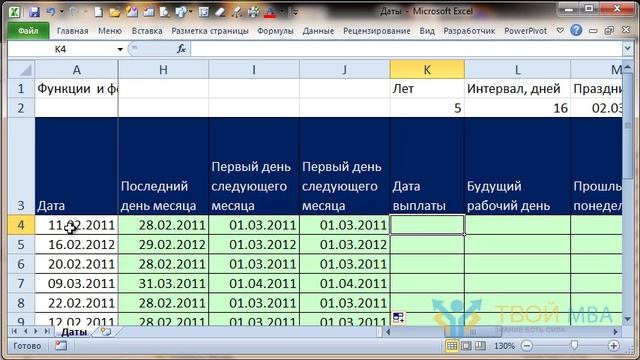Image resolution: width=640 pixels, height=360 pixels.
Task: Click the Excel application icon
Action: pyautogui.click(x=15, y=12)
